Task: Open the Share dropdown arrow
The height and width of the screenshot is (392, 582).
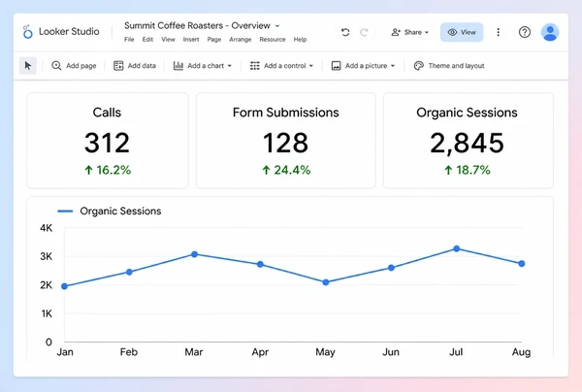Action: click(427, 32)
